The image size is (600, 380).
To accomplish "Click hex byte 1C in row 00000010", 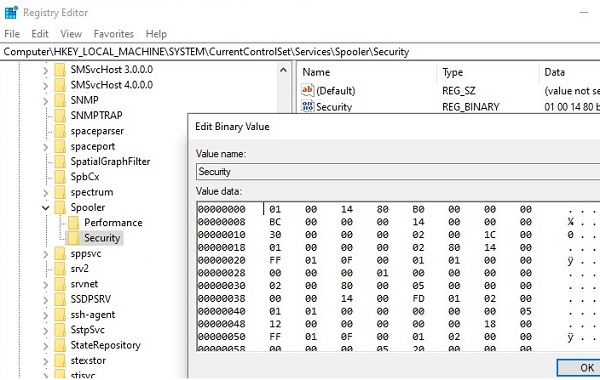I will click(x=490, y=235).
